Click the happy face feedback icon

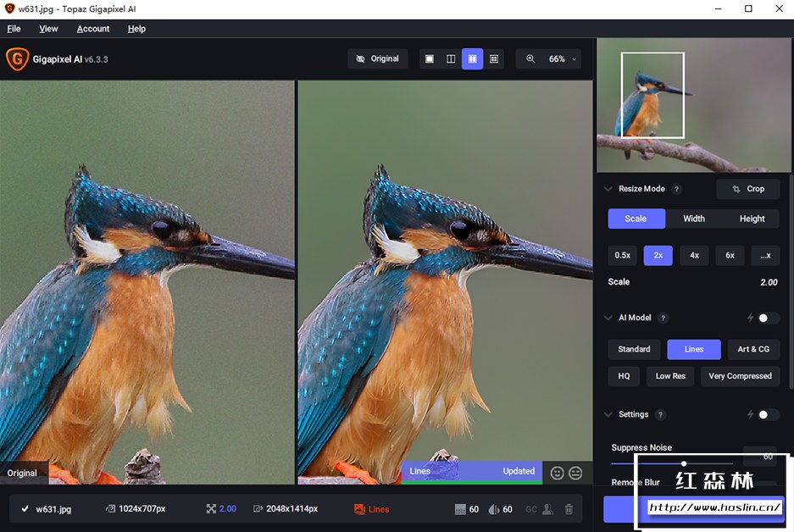557,473
